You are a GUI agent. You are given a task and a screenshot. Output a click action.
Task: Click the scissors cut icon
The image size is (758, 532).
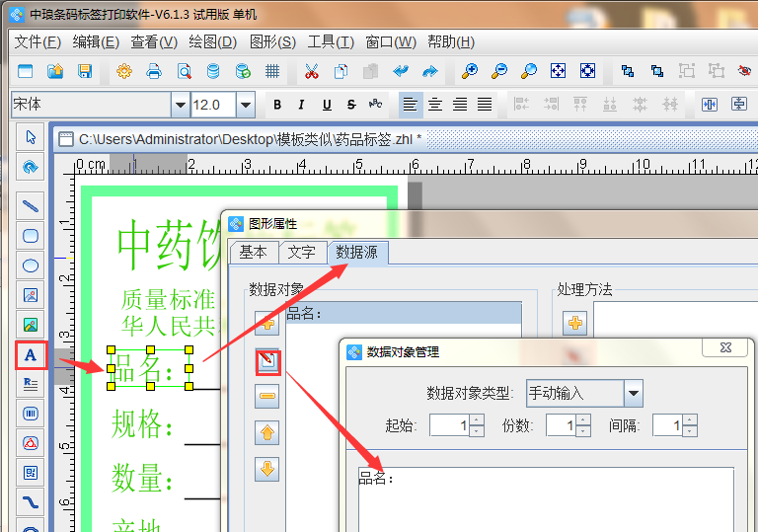311,71
